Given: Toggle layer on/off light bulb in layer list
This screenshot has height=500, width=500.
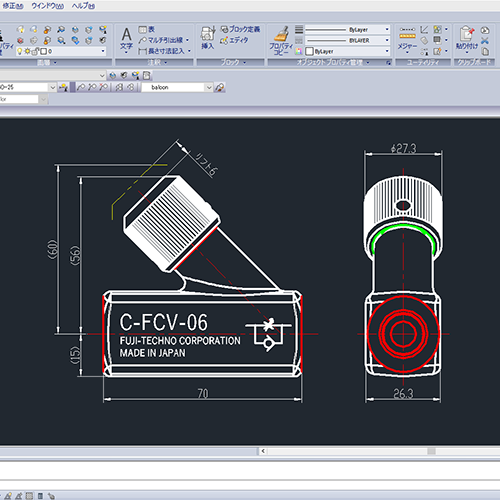Looking at the screenshot, I should tap(20, 51).
